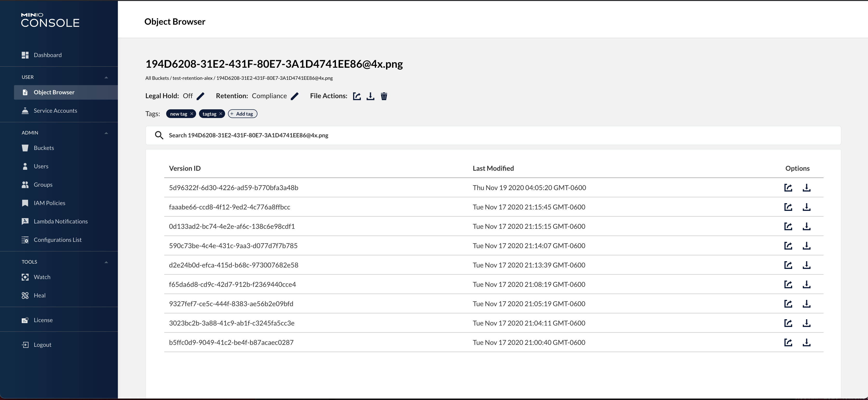Image resolution: width=868 pixels, height=400 pixels.
Task: Remove the 'tagtag' tag
Action: point(221,114)
